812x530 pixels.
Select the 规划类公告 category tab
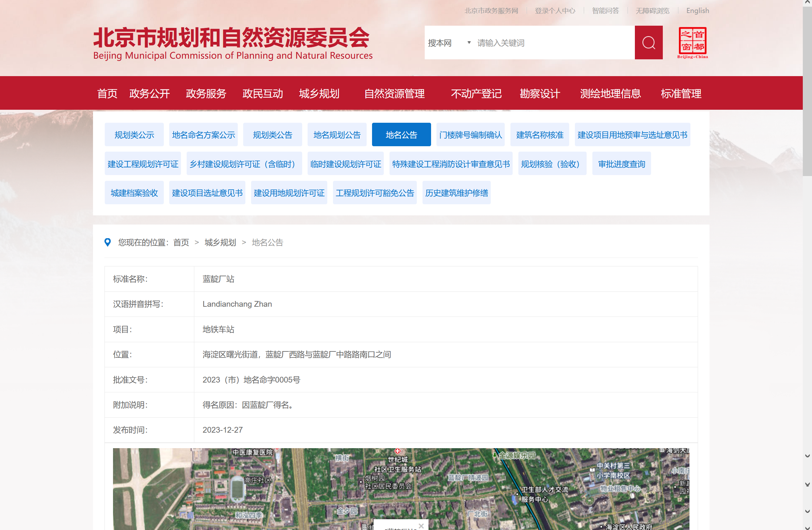[273, 134]
